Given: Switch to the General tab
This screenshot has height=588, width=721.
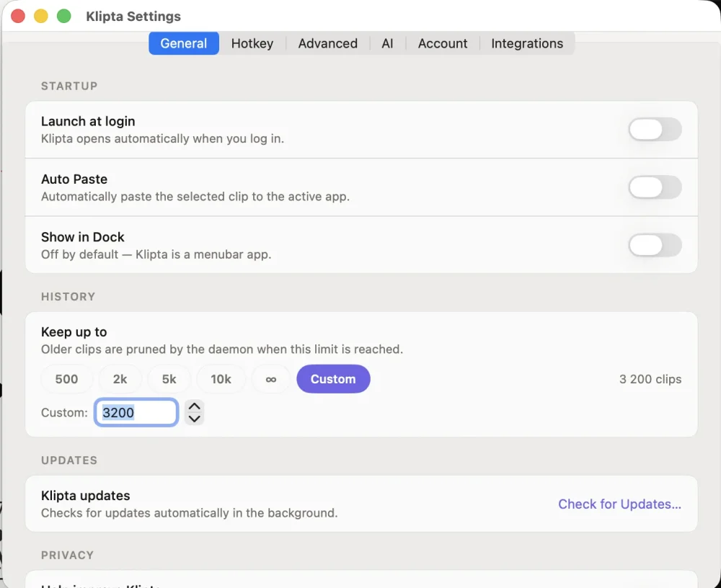Looking at the screenshot, I should (183, 43).
